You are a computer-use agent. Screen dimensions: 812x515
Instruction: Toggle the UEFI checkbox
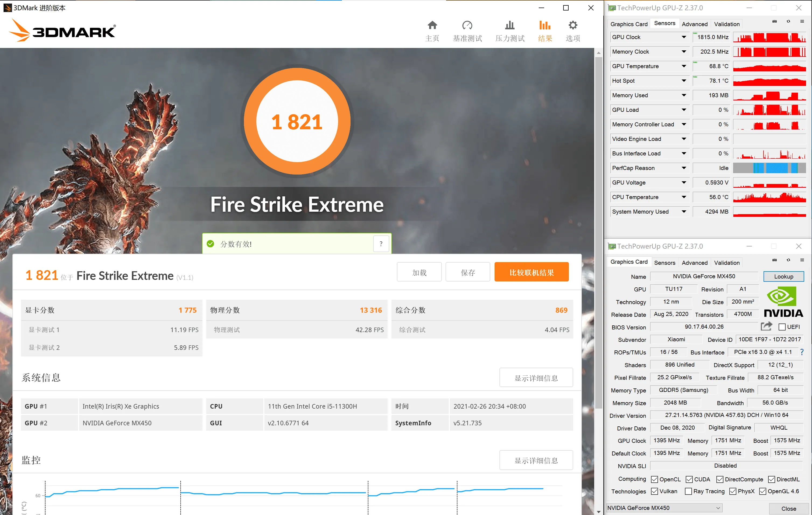pyautogui.click(x=782, y=327)
